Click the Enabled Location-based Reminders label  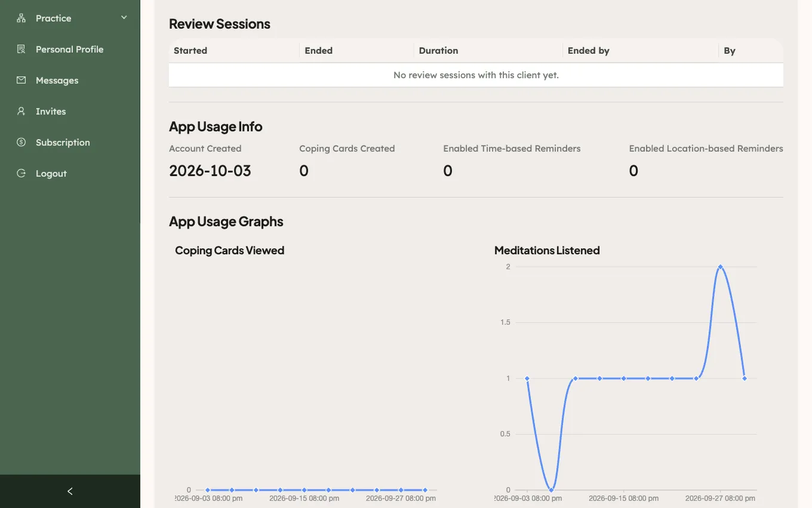click(706, 149)
